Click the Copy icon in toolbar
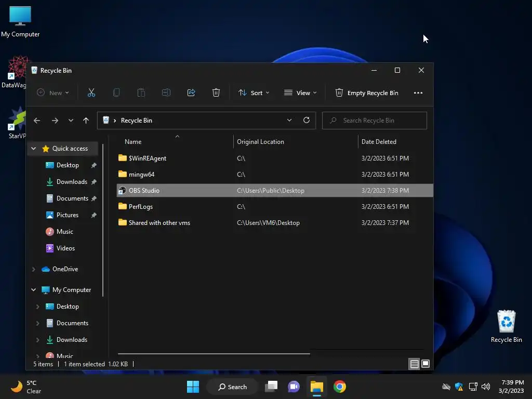The height and width of the screenshot is (399, 532). coord(116,92)
